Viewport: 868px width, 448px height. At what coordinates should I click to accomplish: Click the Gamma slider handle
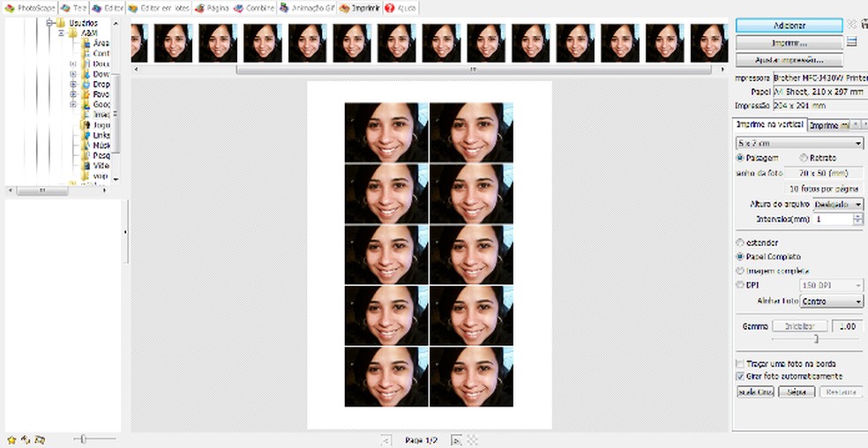[x=816, y=339]
